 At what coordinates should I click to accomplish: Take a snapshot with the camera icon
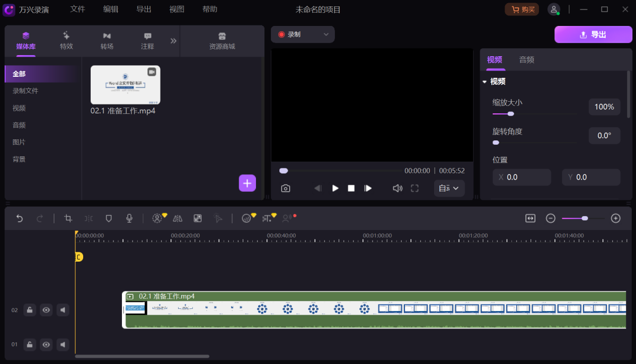pyautogui.click(x=286, y=188)
